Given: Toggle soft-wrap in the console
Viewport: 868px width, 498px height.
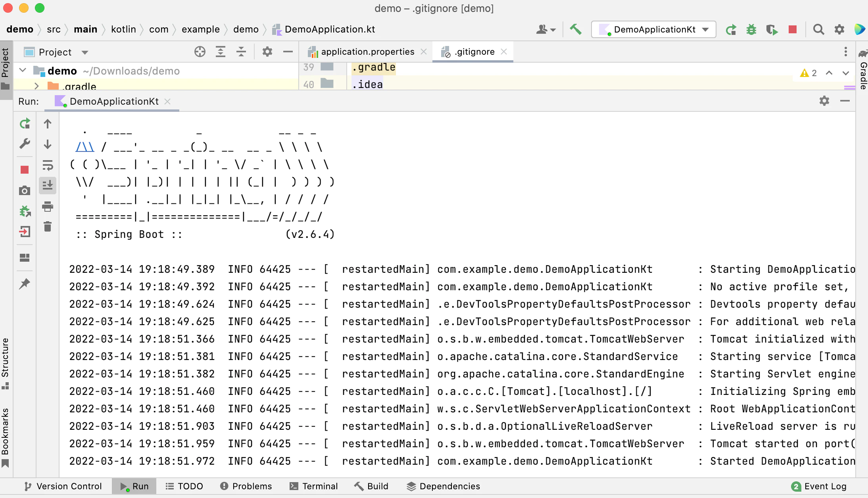Looking at the screenshot, I should click(x=48, y=165).
